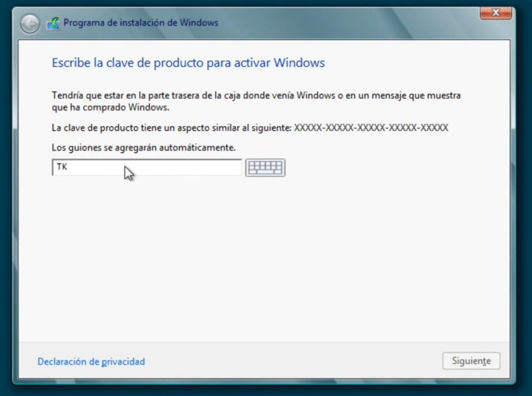Click the back arrow button
The width and height of the screenshot is (532, 396).
pyautogui.click(x=30, y=24)
